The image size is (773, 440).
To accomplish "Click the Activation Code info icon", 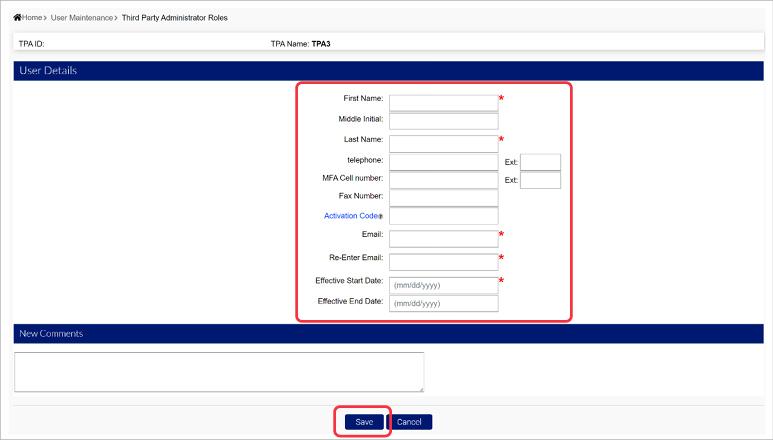I will (381, 216).
